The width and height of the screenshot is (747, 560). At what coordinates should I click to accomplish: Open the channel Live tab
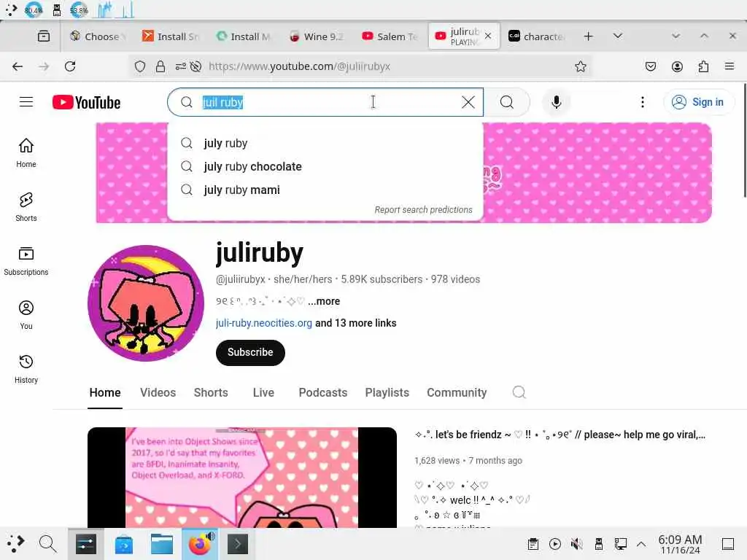click(x=263, y=392)
